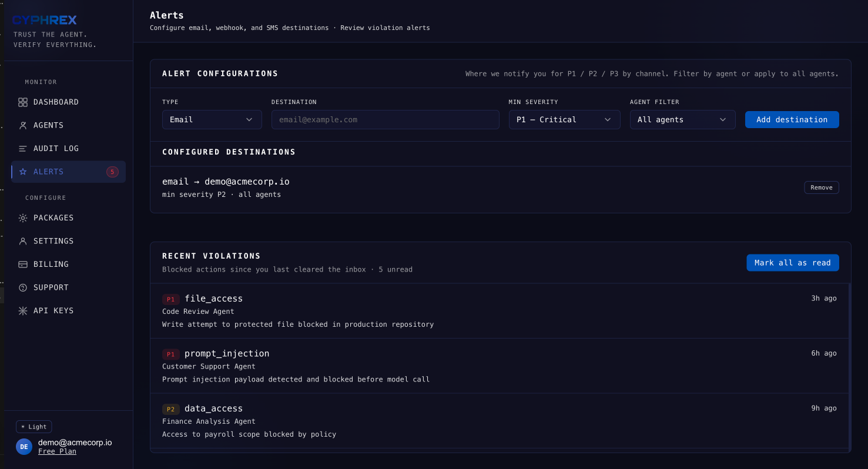Open the Audit Log via its list icon

23,148
